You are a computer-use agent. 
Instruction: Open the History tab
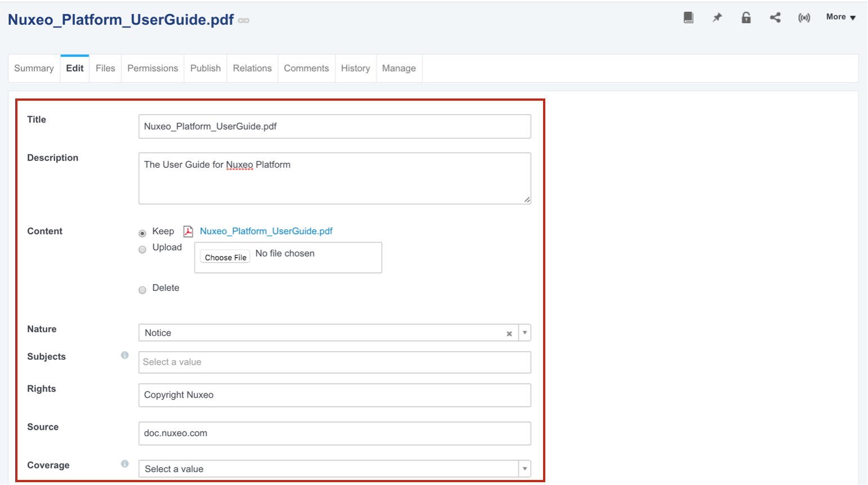tap(355, 68)
